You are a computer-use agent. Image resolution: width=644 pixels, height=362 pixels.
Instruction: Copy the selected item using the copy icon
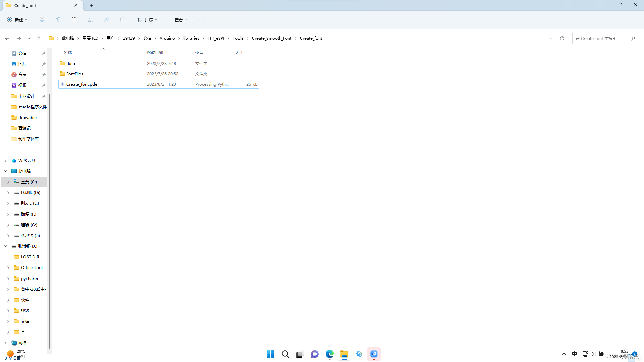(x=58, y=20)
